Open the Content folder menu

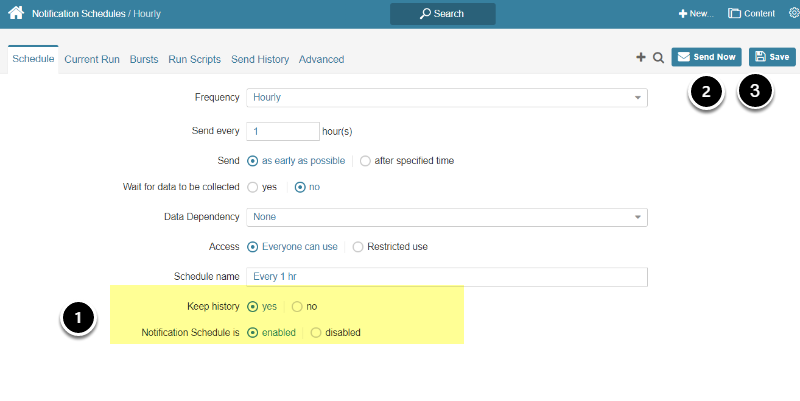(751, 14)
